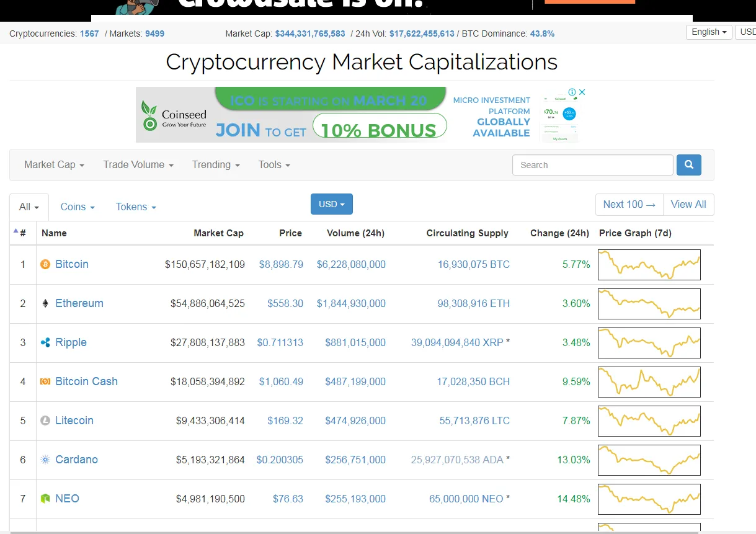Click total Market Cap $344,331,765,583
756x534 pixels.
(x=310, y=33)
